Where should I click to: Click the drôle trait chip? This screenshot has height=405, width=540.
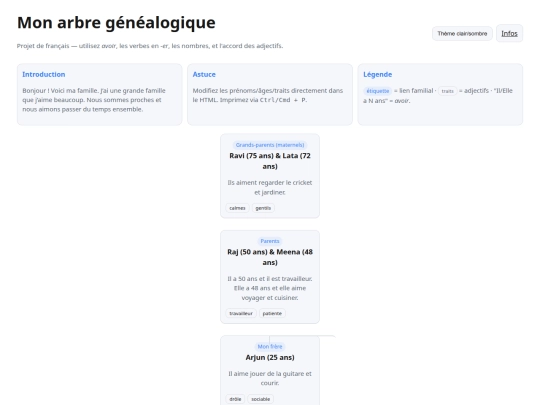click(235, 399)
